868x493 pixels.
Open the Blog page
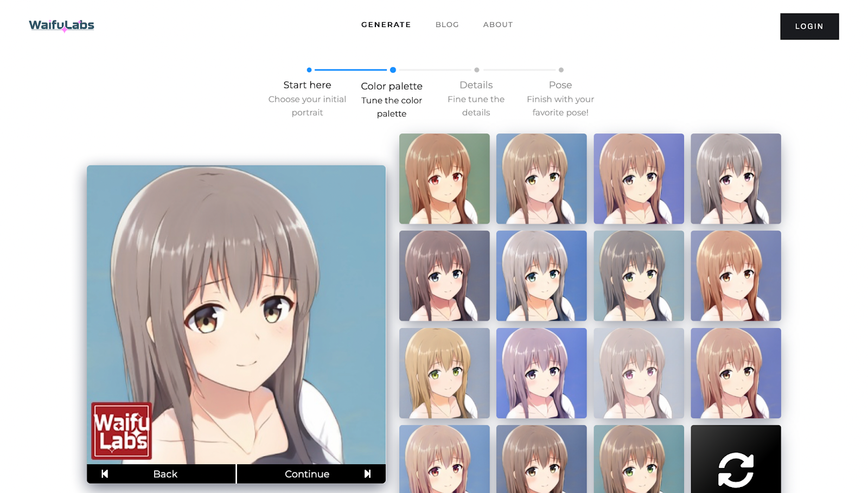447,24
